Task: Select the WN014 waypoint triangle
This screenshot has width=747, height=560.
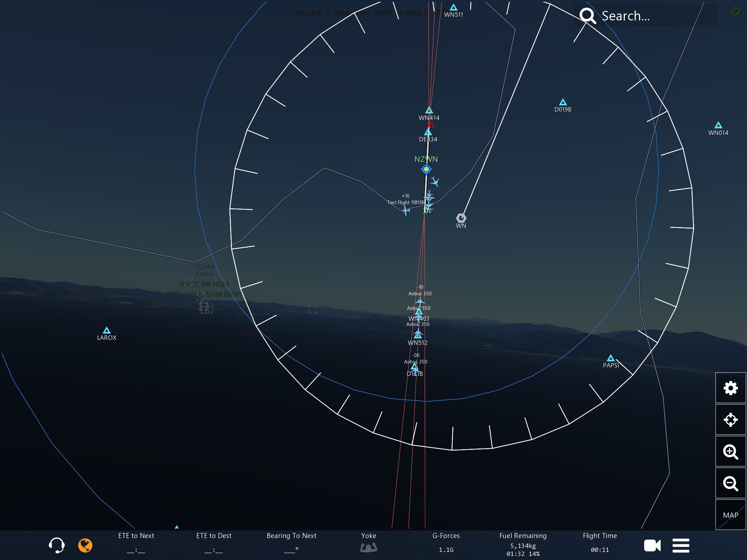Action: pos(718,125)
